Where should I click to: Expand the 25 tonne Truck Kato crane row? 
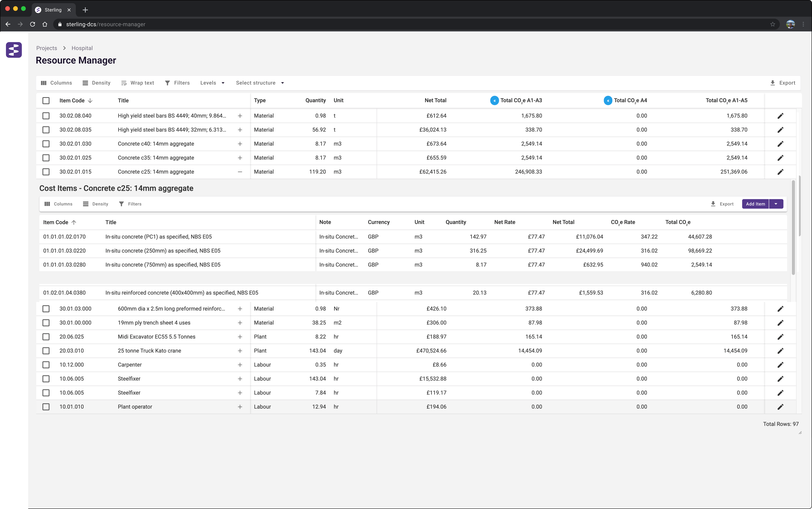coord(240,351)
